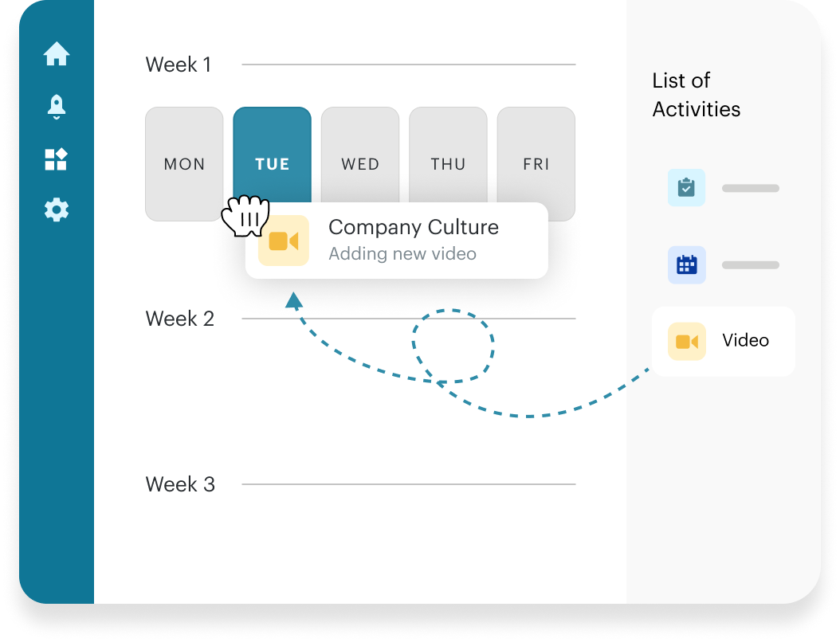Select the Video activity list item
Screen dimensions: 840x642
pyautogui.click(x=723, y=341)
